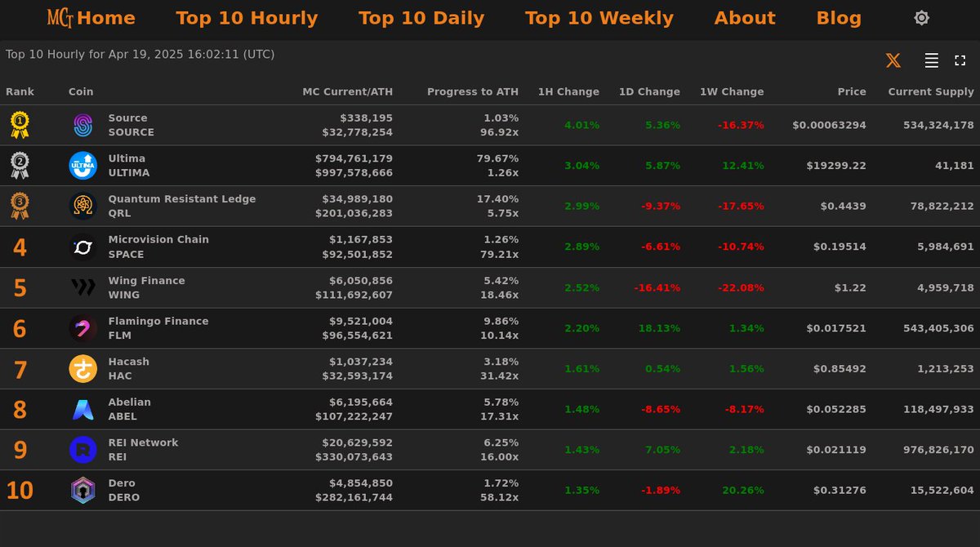The image size is (980, 547).
Task: Click rank number 6
Action: click(x=20, y=329)
